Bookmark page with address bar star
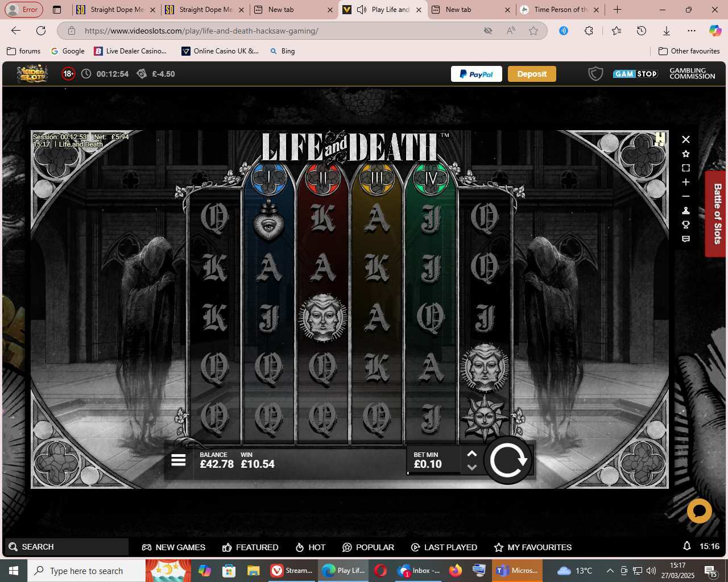Image resolution: width=728 pixels, height=582 pixels. click(533, 31)
